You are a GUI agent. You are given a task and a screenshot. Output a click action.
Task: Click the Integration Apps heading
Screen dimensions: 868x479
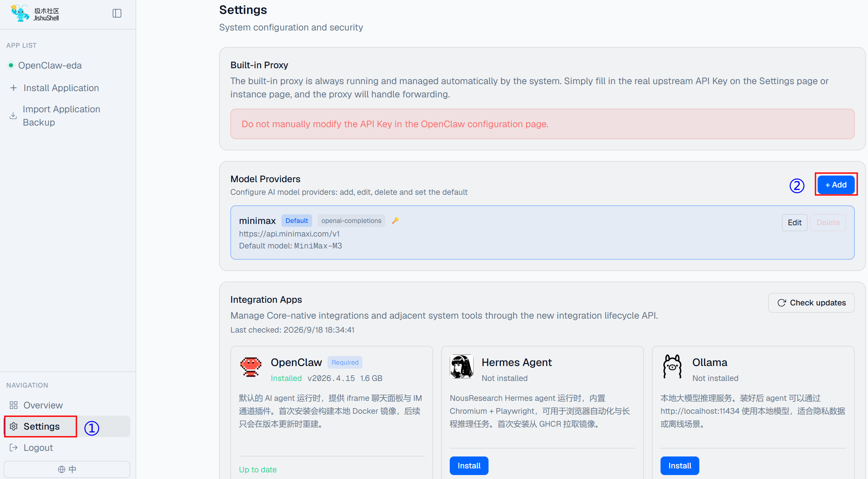(x=266, y=299)
